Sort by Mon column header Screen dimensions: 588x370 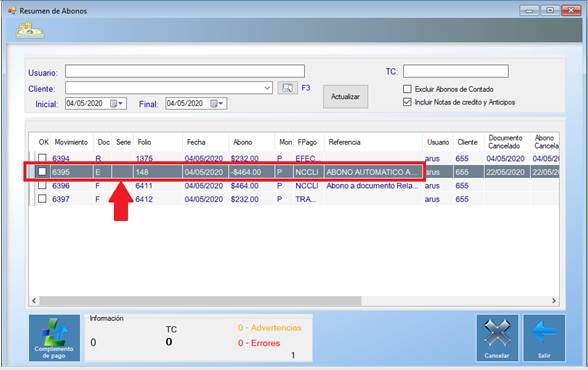[285, 142]
